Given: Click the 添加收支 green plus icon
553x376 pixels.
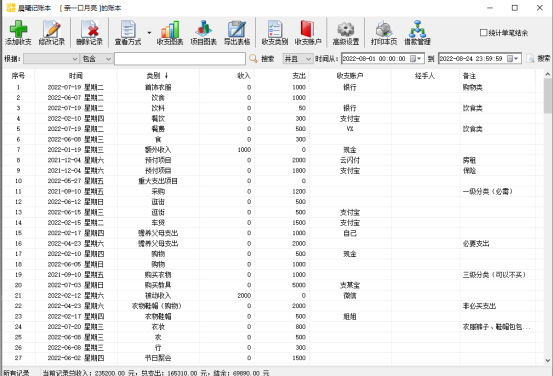Looking at the screenshot, I should (18, 29).
